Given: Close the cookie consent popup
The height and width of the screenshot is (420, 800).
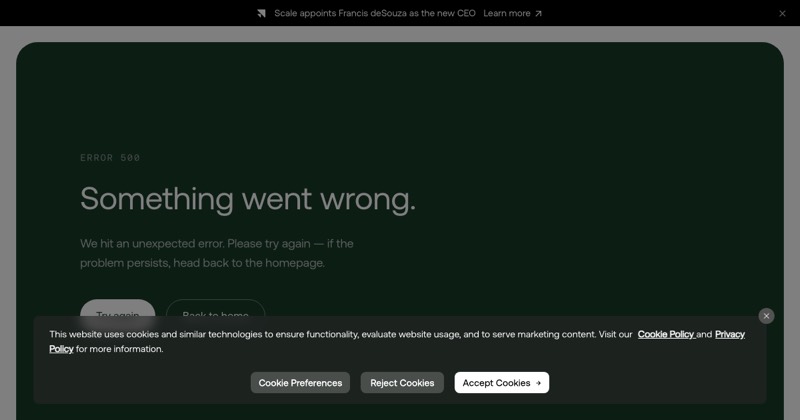Looking at the screenshot, I should tap(766, 316).
